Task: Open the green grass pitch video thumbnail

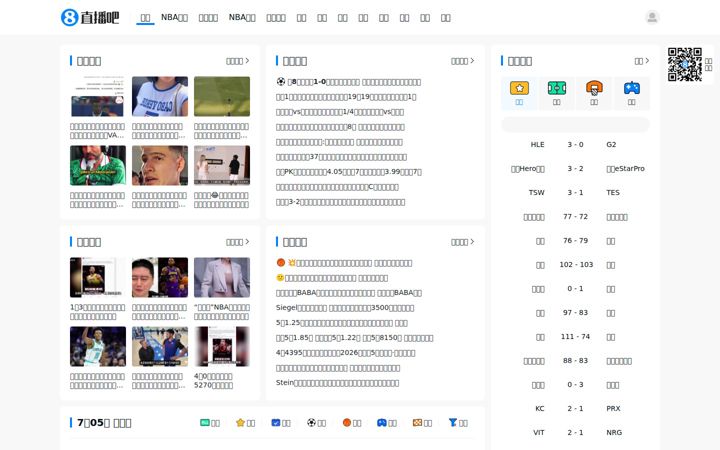Action: point(222,96)
